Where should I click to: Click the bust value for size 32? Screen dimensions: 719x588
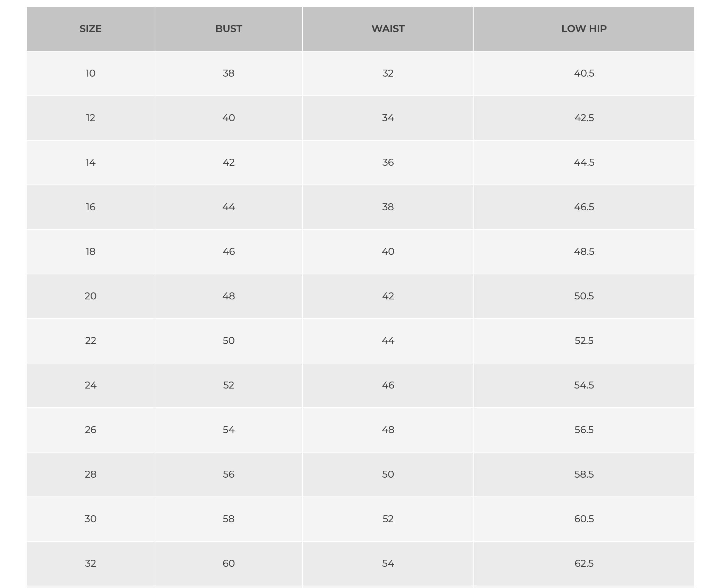coord(229,563)
